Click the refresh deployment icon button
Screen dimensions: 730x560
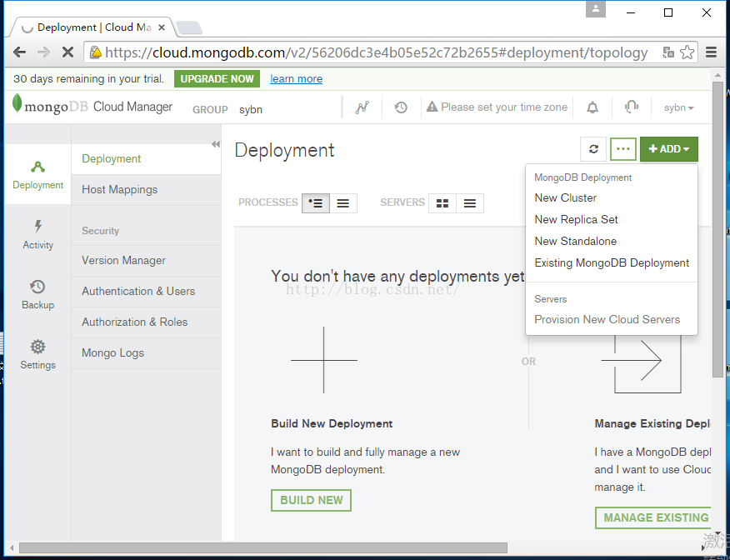[x=593, y=149]
